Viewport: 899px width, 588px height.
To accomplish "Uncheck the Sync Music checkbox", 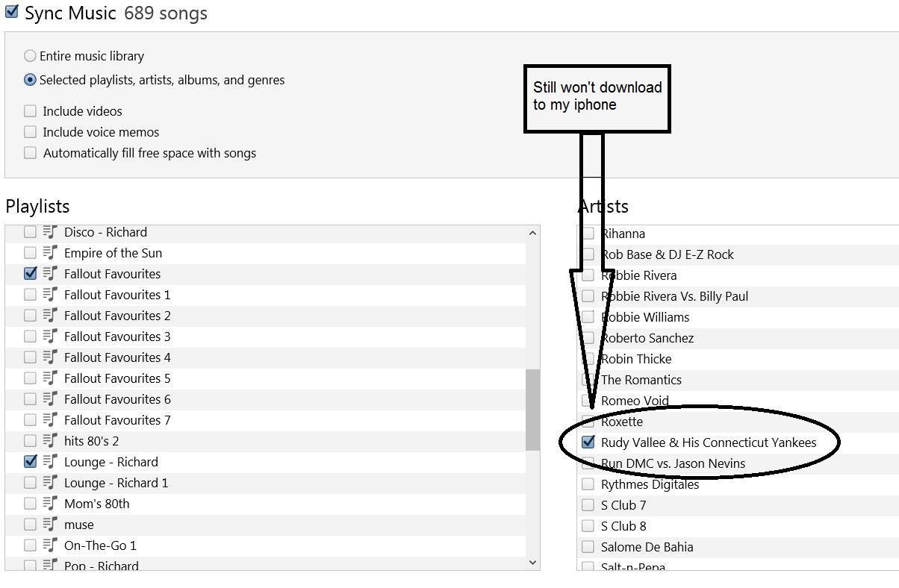I will coord(12,12).
